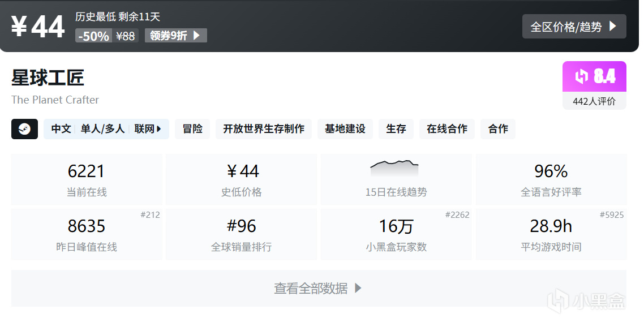
Task: Click the #5925 rank label
Action: (612, 215)
